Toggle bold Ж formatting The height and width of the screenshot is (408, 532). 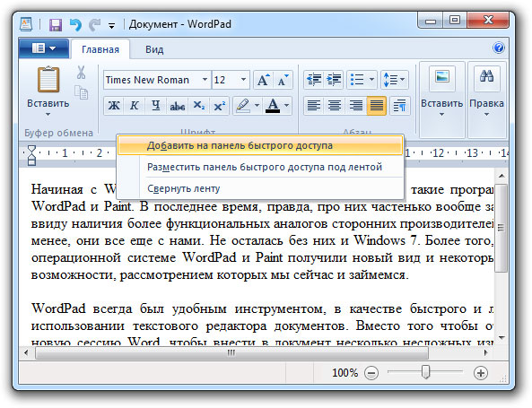114,106
